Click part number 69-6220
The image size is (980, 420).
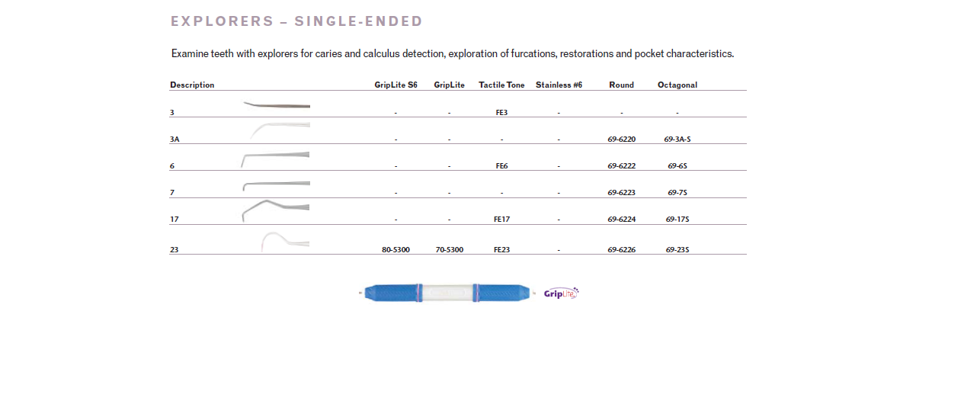coord(621,139)
